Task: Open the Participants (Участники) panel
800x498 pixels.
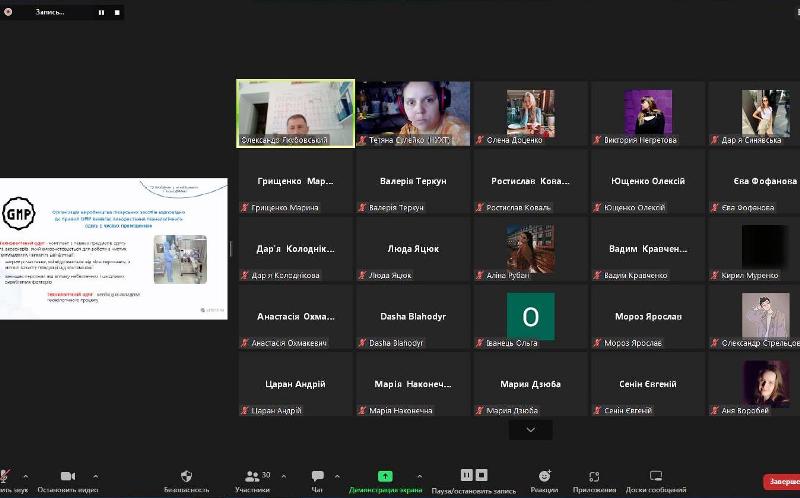Action: pos(252,477)
